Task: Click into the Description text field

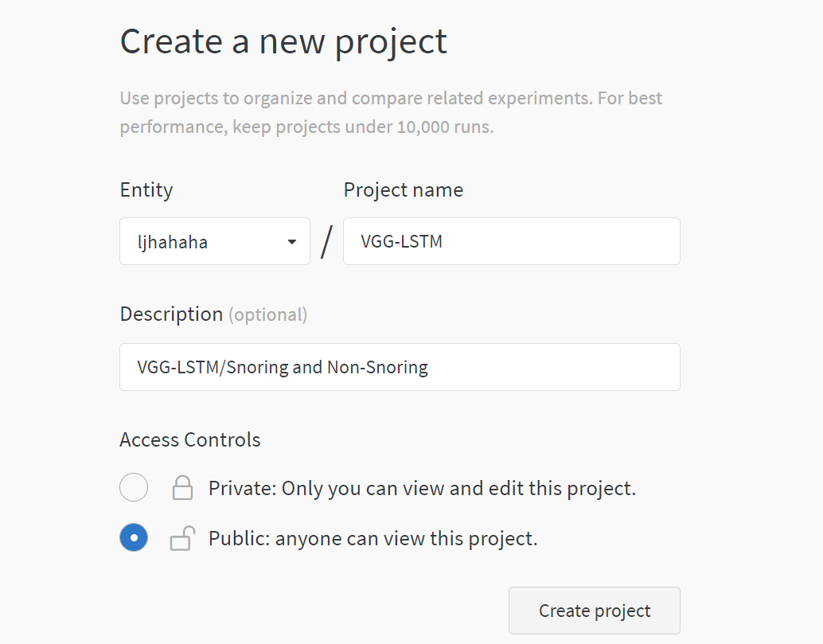Action: (x=400, y=367)
